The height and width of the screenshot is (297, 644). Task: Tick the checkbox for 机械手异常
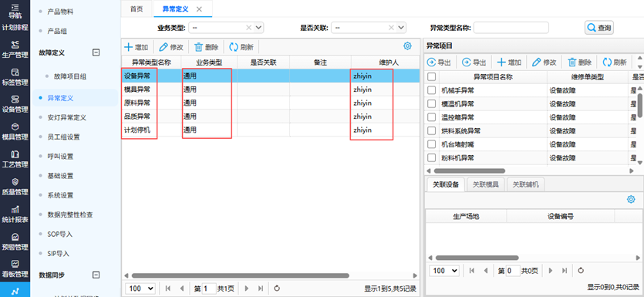click(x=431, y=90)
